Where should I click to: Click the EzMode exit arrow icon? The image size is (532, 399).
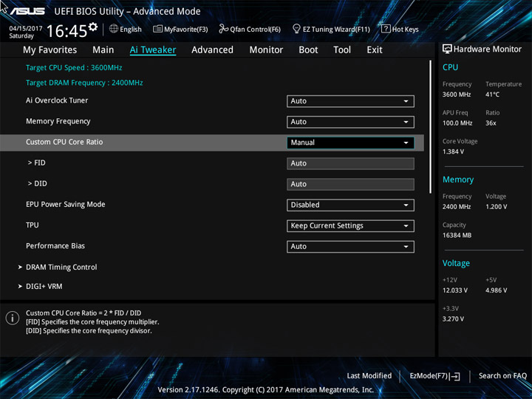pyautogui.click(x=455, y=376)
